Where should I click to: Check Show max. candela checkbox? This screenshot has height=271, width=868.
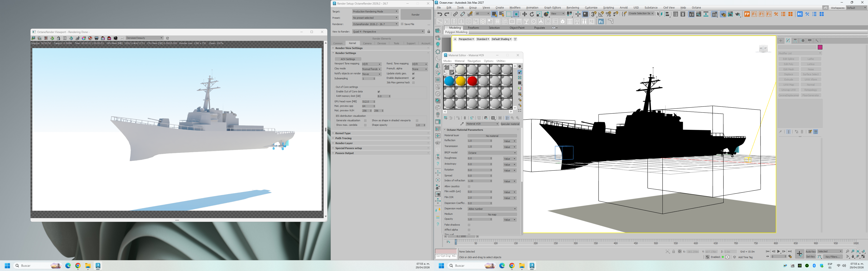pyautogui.click(x=365, y=125)
